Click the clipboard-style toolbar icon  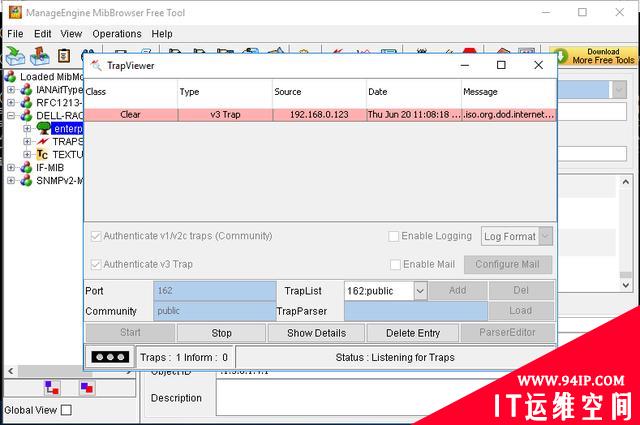click(64, 56)
